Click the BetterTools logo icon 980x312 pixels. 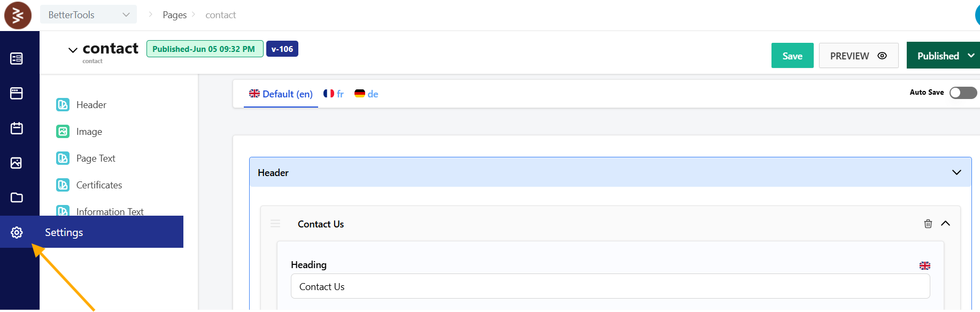[18, 15]
